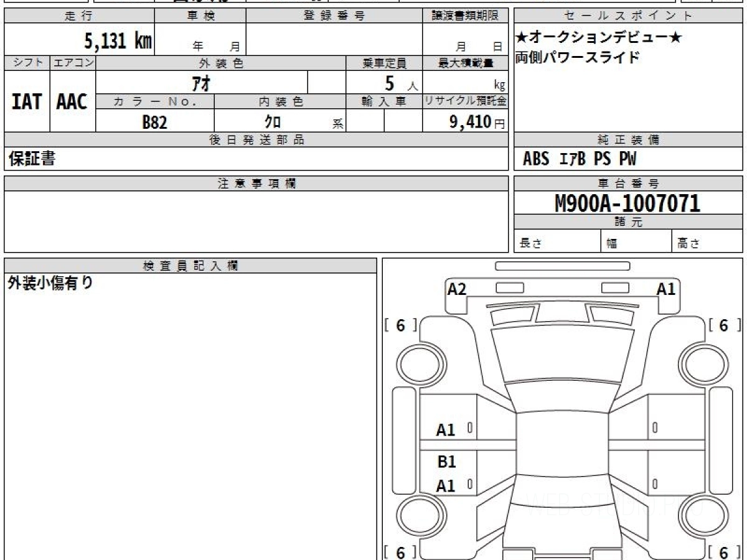Click the 輸入車 header

coord(384,101)
